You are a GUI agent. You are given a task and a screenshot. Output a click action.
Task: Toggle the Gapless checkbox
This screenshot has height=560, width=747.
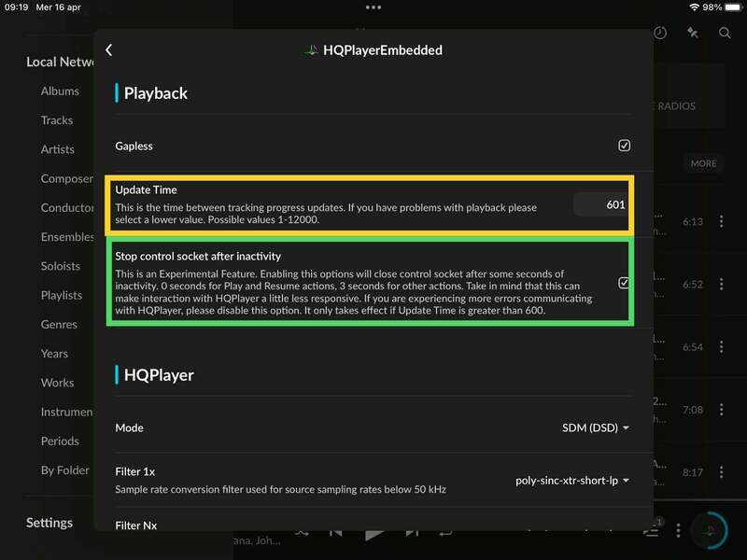click(x=624, y=146)
